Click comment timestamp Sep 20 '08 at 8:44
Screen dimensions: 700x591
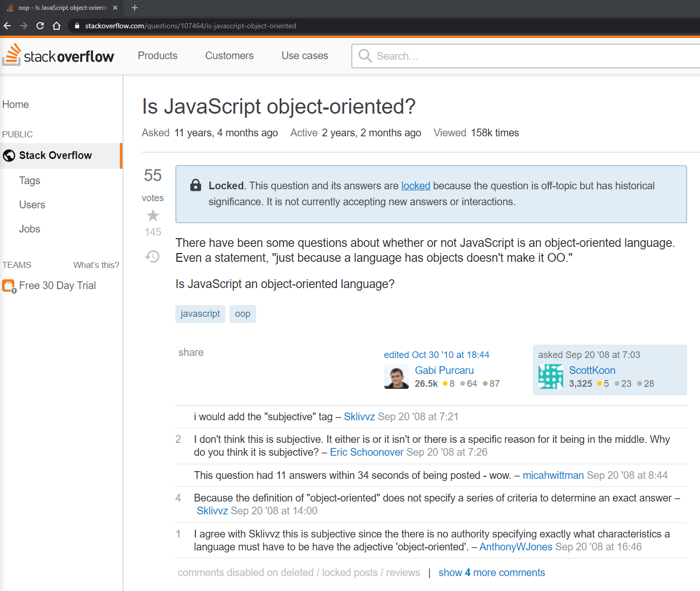(627, 475)
